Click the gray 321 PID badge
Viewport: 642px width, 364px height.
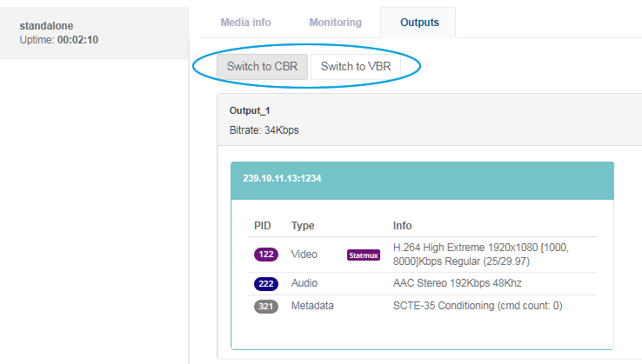pos(266,306)
